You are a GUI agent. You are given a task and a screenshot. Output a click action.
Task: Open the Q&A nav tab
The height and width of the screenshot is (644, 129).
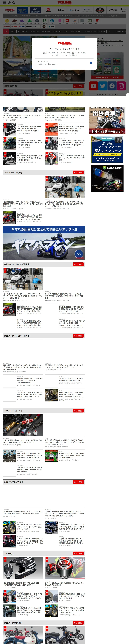[x=110, y=31]
